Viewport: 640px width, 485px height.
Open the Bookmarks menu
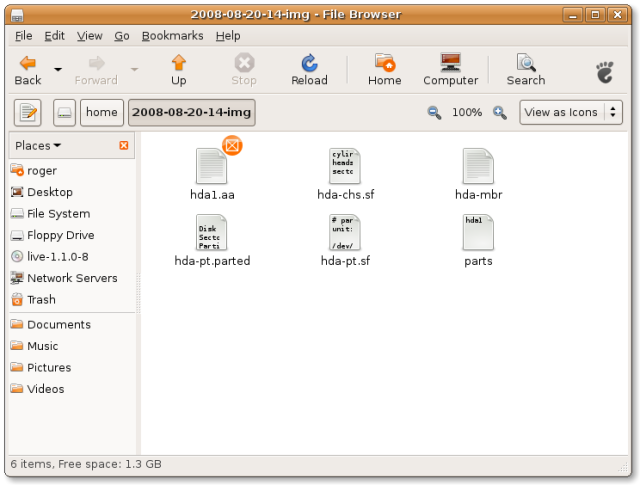[x=172, y=36]
